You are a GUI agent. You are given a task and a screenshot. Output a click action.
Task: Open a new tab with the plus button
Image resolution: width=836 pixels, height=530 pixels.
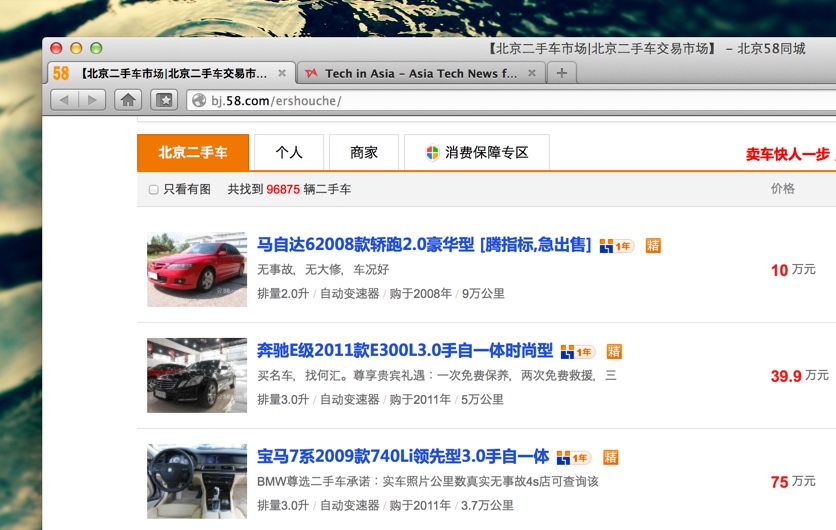tap(561, 73)
